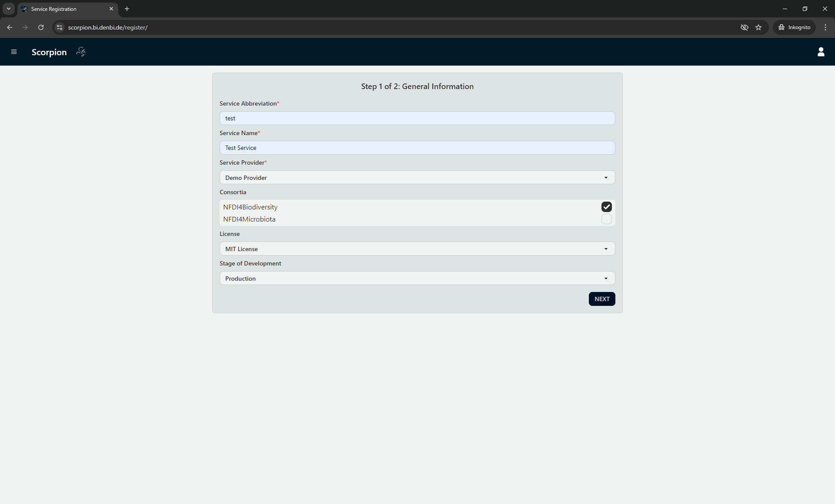
Task: Click the browser address bar URL
Action: click(x=108, y=27)
